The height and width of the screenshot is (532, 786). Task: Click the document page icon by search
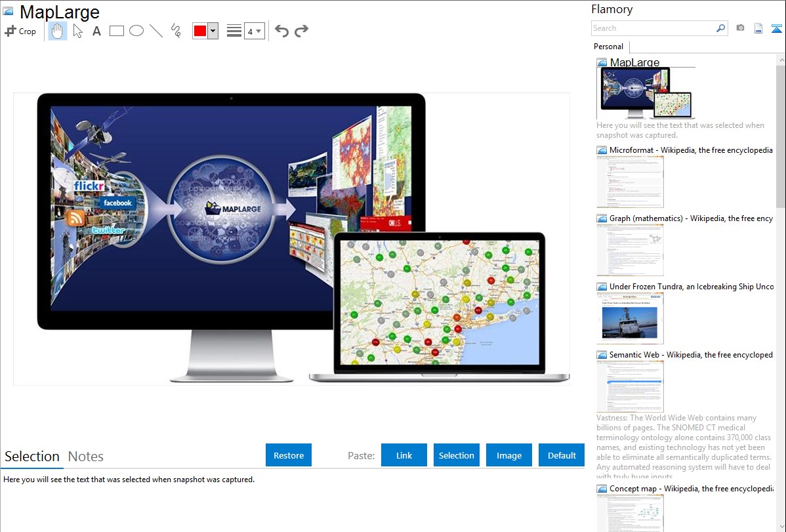pos(758,28)
